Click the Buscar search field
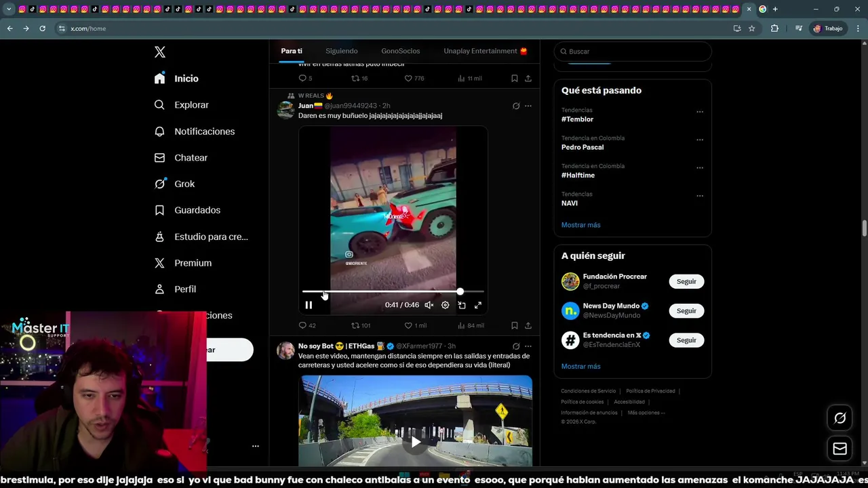Viewport: 868px width, 488px height. click(x=633, y=52)
